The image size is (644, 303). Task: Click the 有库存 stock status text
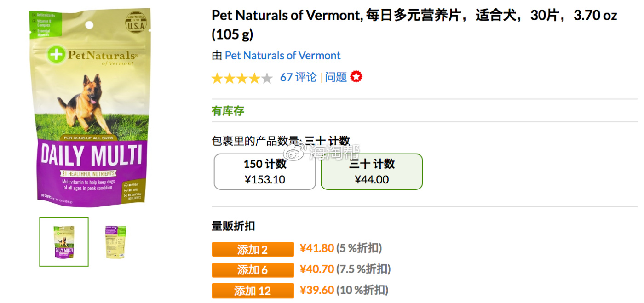tap(228, 111)
